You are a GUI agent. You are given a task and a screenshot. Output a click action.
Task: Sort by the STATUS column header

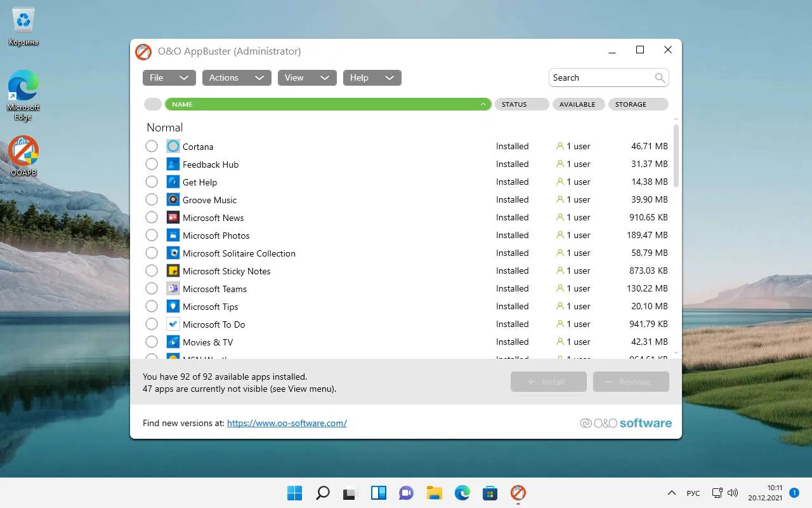(521, 104)
